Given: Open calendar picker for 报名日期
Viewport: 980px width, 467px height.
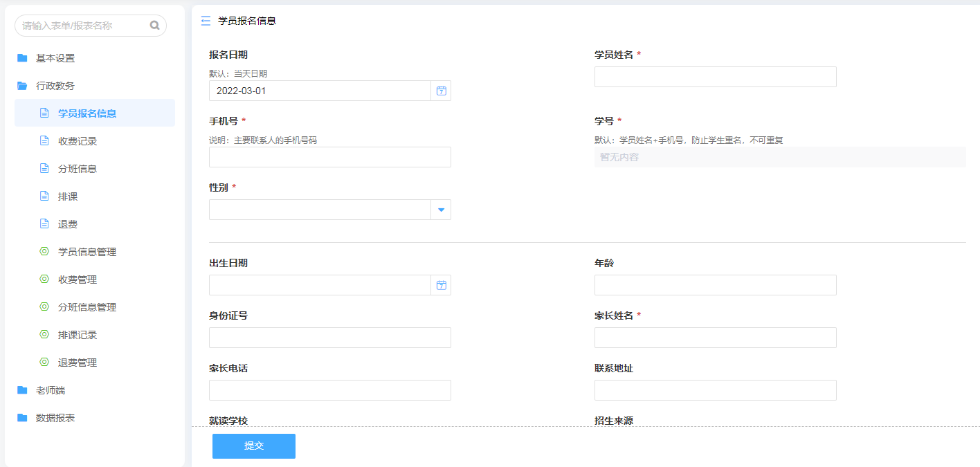Looking at the screenshot, I should pos(441,91).
